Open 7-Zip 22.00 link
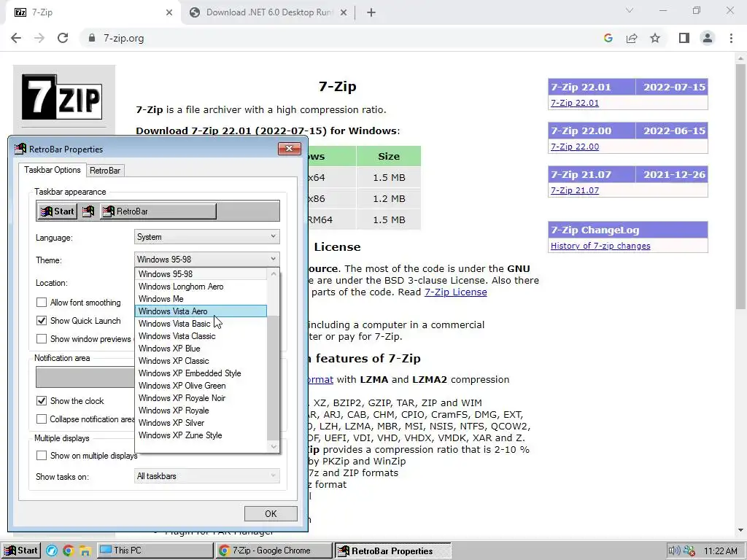 click(575, 147)
